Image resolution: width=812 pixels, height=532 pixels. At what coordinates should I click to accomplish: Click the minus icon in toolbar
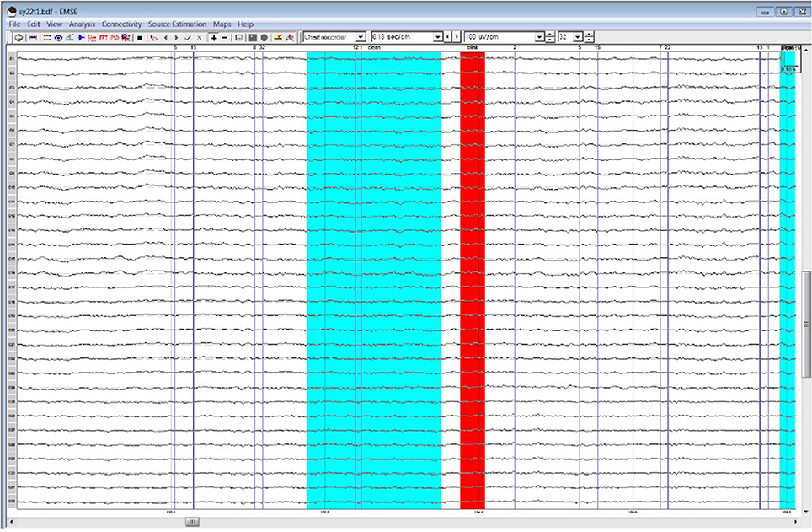[x=225, y=37]
